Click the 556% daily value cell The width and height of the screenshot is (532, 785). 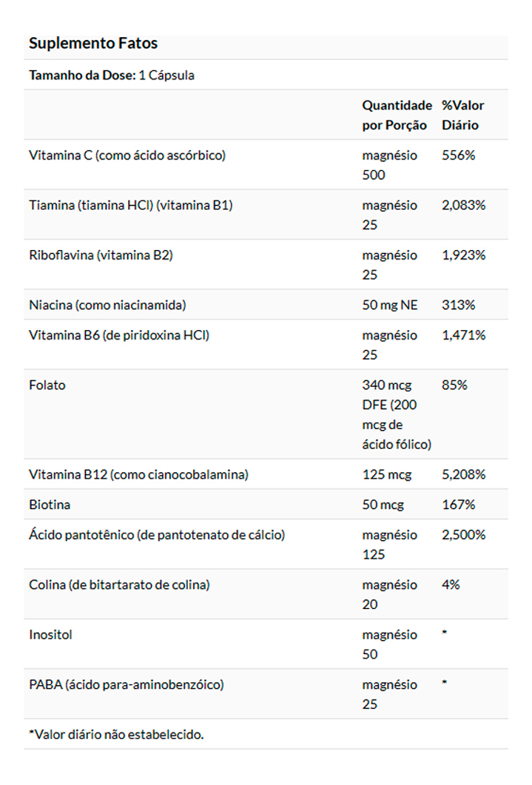(459, 155)
